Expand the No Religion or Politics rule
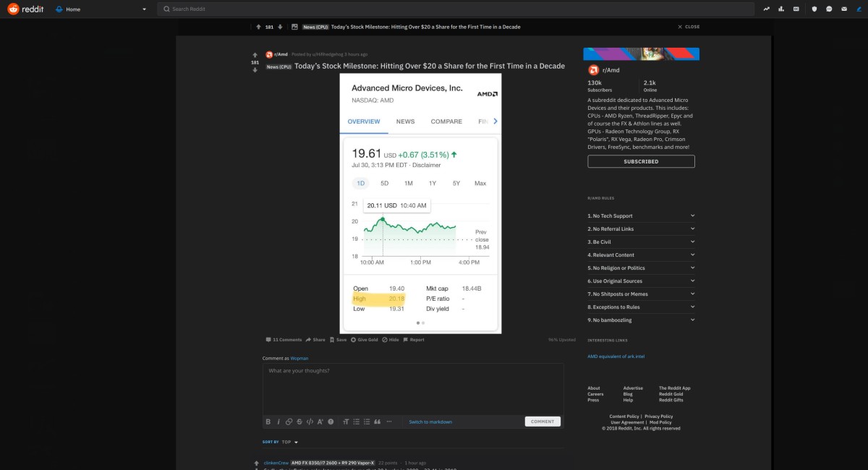 tap(641, 268)
